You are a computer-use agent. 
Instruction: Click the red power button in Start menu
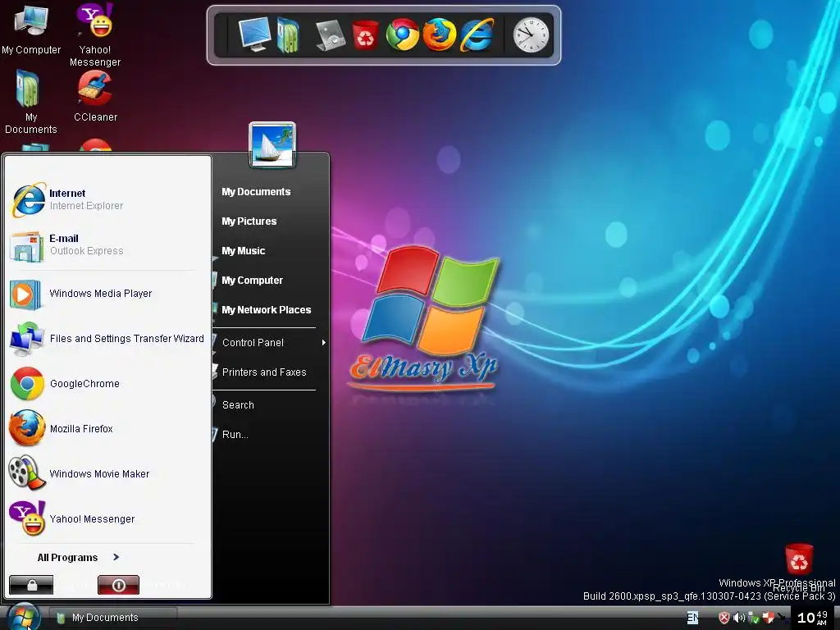click(x=118, y=585)
